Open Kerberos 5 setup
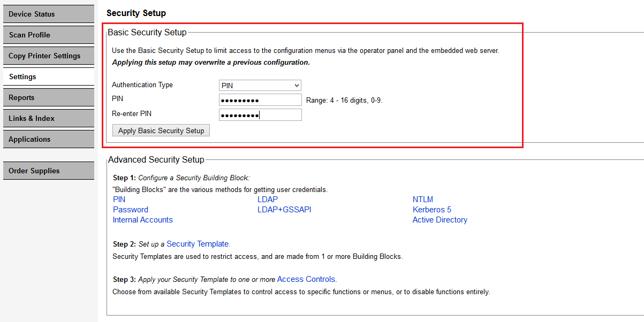644x322 pixels. point(431,209)
